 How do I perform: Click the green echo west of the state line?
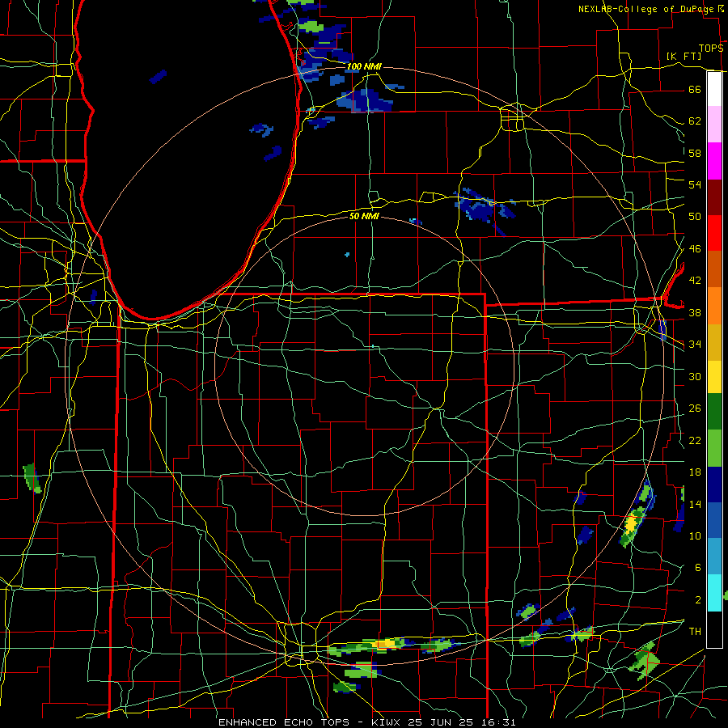(x=32, y=478)
